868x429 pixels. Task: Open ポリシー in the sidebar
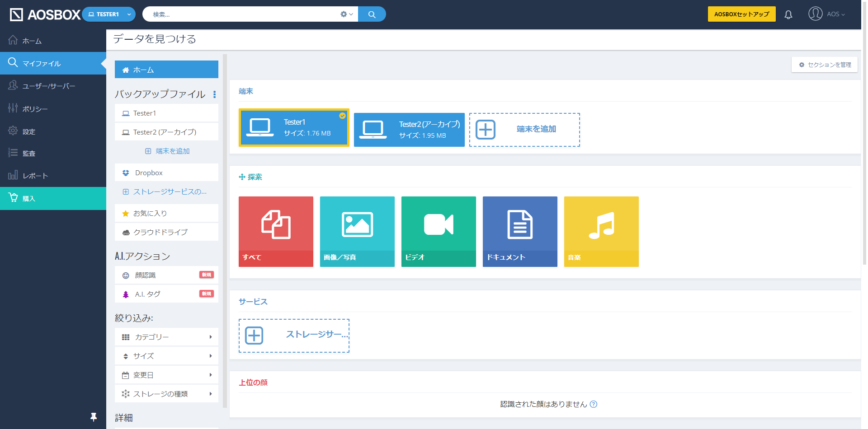53,108
